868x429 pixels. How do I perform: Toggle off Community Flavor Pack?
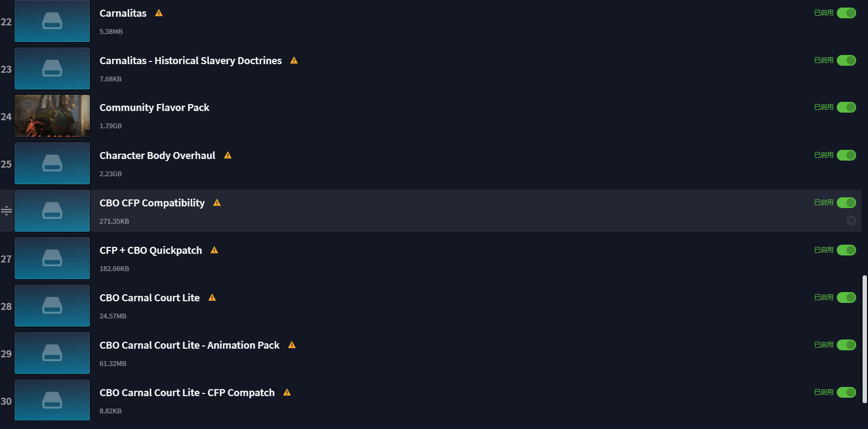[x=846, y=107]
